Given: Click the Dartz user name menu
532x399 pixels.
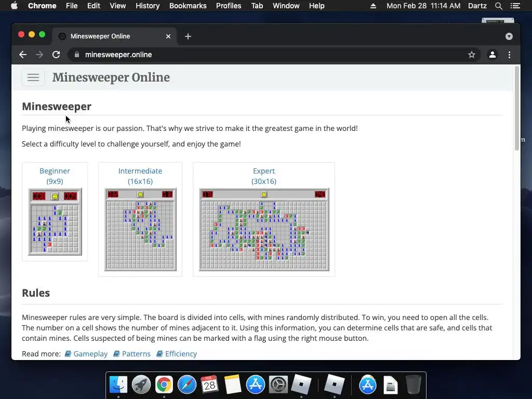Looking at the screenshot, I should coord(477,6).
